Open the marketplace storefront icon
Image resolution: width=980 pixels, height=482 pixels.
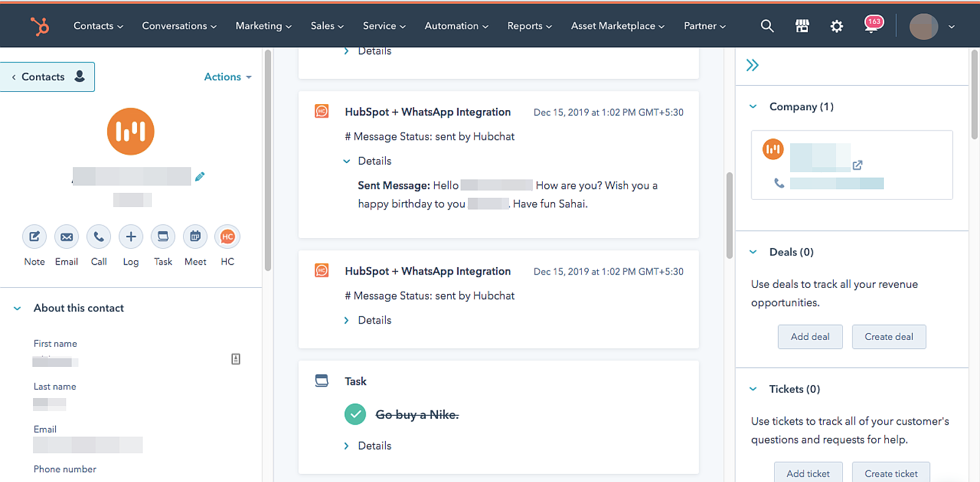click(802, 26)
